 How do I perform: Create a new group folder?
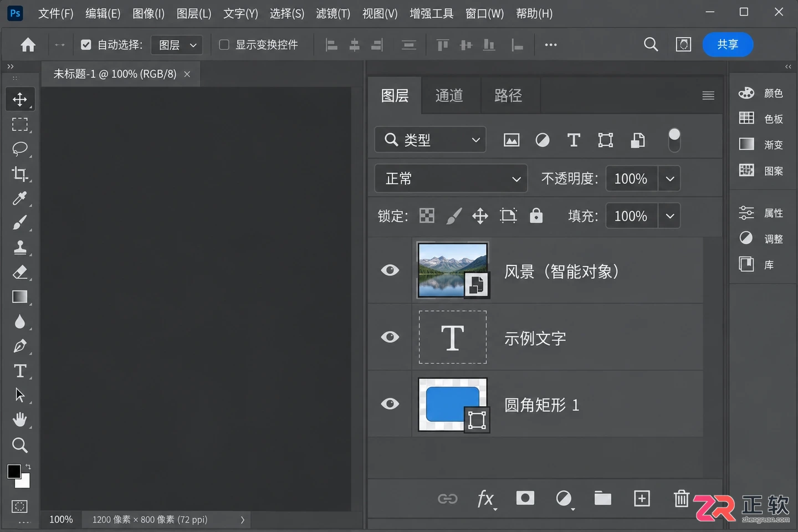click(603, 498)
